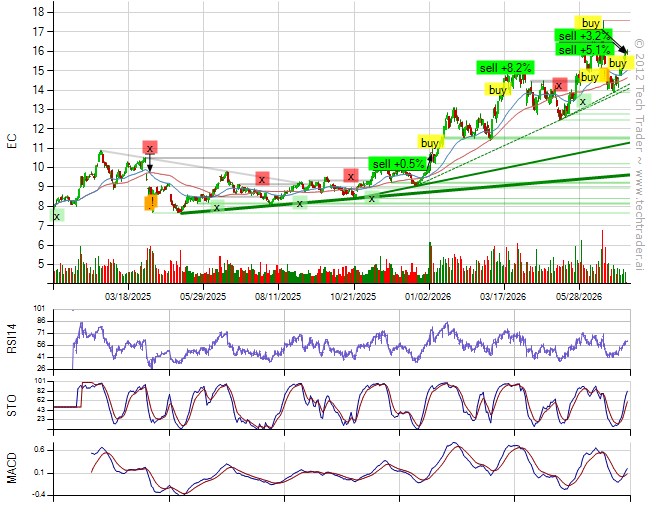Click the 05/29/2025 date label
This screenshot has height=514, width=657.
pyautogui.click(x=203, y=297)
